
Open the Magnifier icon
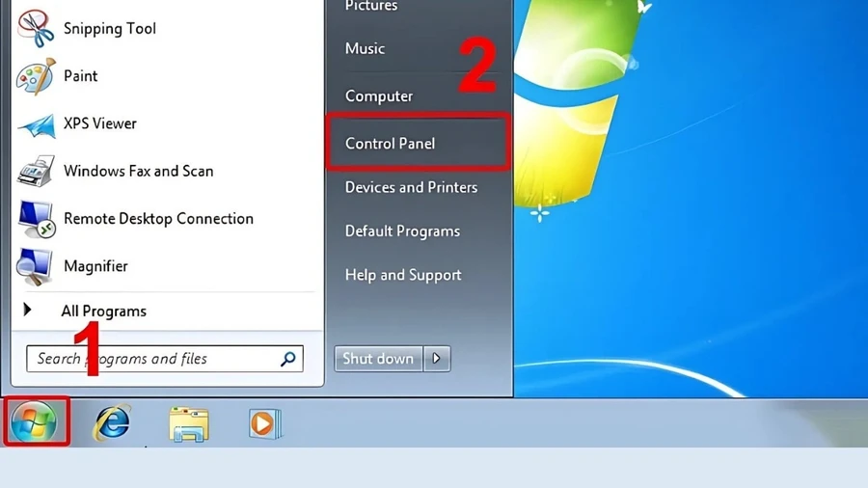(35, 267)
